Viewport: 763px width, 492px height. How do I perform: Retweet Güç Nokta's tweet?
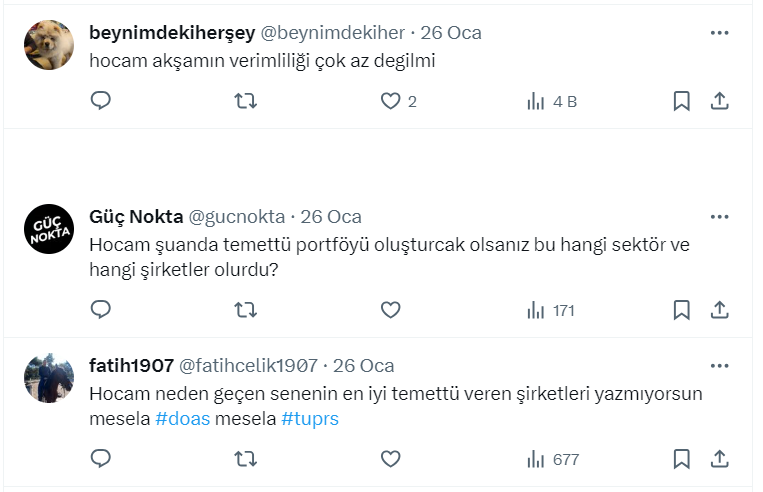pos(245,310)
